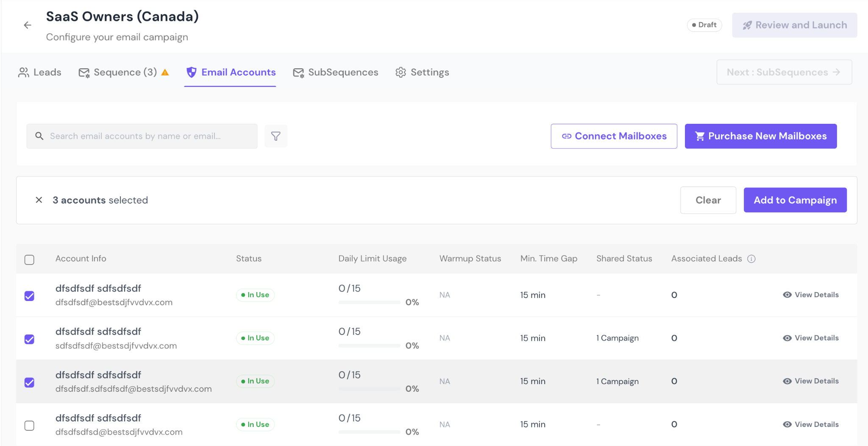
Task: Toggle the select-all header checkbox
Action: (29, 259)
